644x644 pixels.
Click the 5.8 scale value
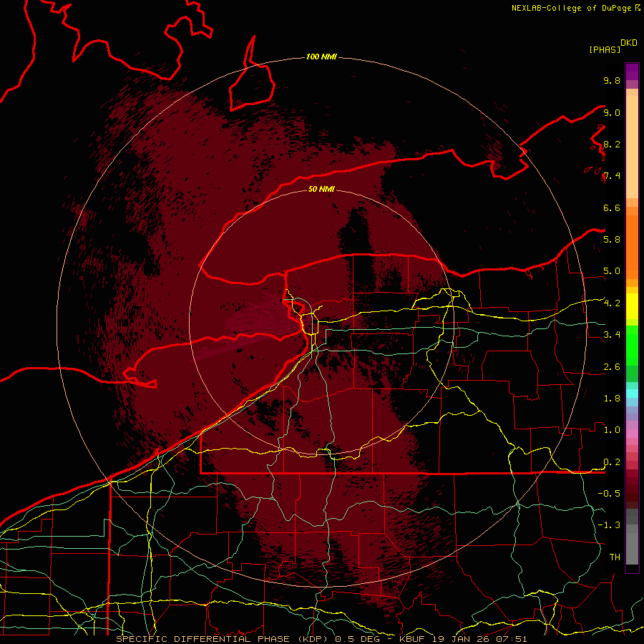pyautogui.click(x=612, y=240)
